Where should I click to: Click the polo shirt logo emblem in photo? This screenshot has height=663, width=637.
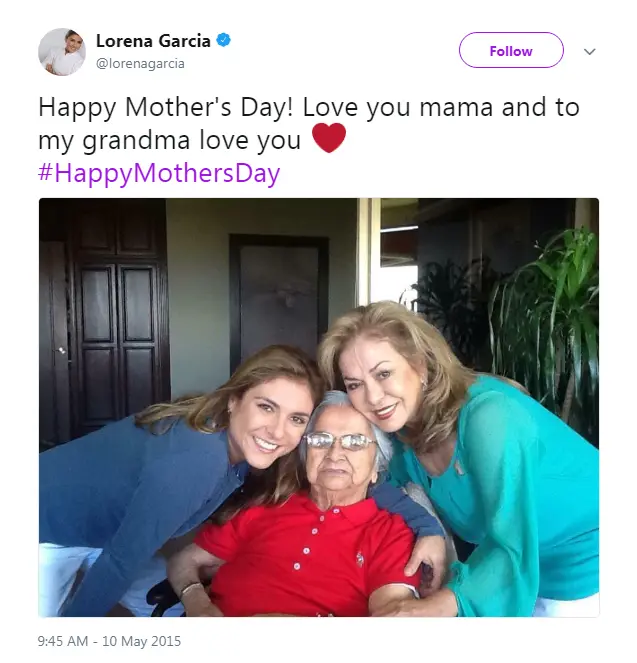(x=360, y=558)
